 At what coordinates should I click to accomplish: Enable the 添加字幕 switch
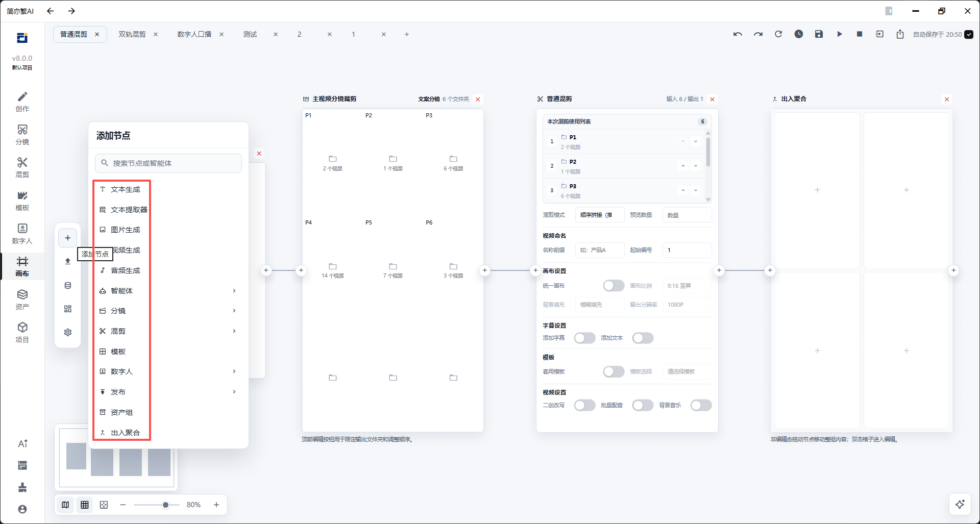(x=584, y=338)
